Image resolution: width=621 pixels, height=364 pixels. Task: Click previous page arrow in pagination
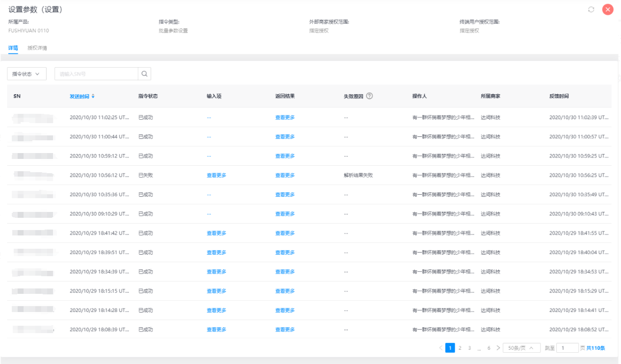440,348
